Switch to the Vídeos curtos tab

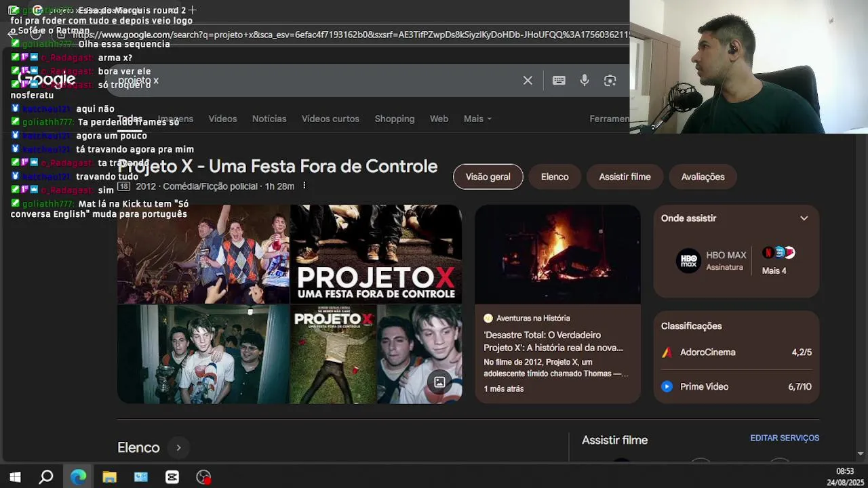click(330, 119)
